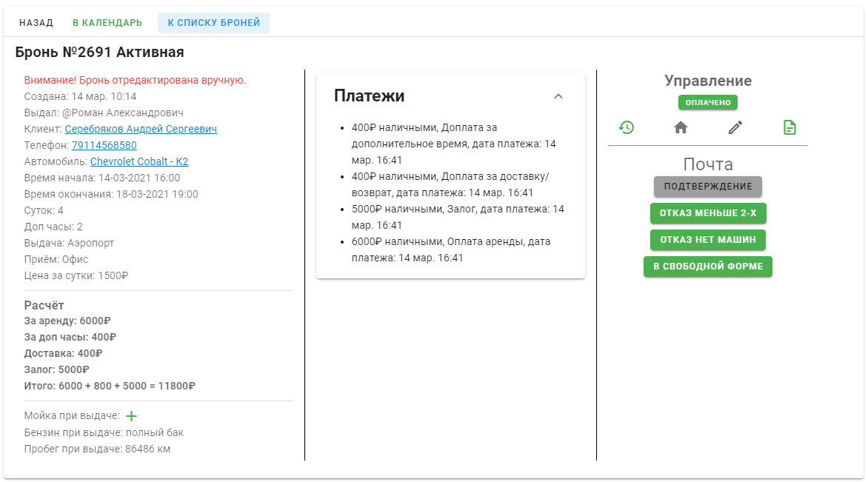
Task: Open the Chevrolet Cobalt - K2 link
Action: [139, 161]
